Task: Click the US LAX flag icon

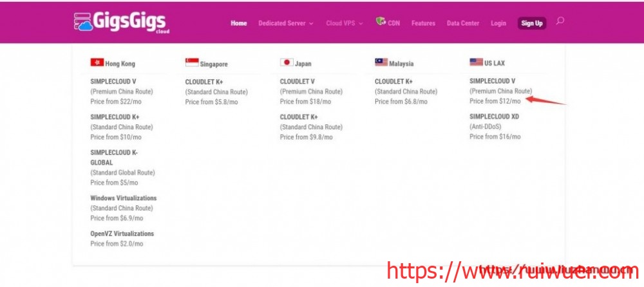Action: click(x=476, y=62)
